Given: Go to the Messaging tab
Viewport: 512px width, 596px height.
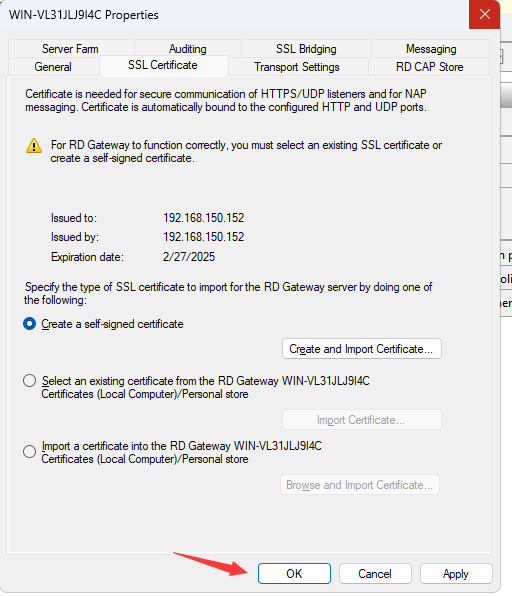Looking at the screenshot, I should coord(431,49).
